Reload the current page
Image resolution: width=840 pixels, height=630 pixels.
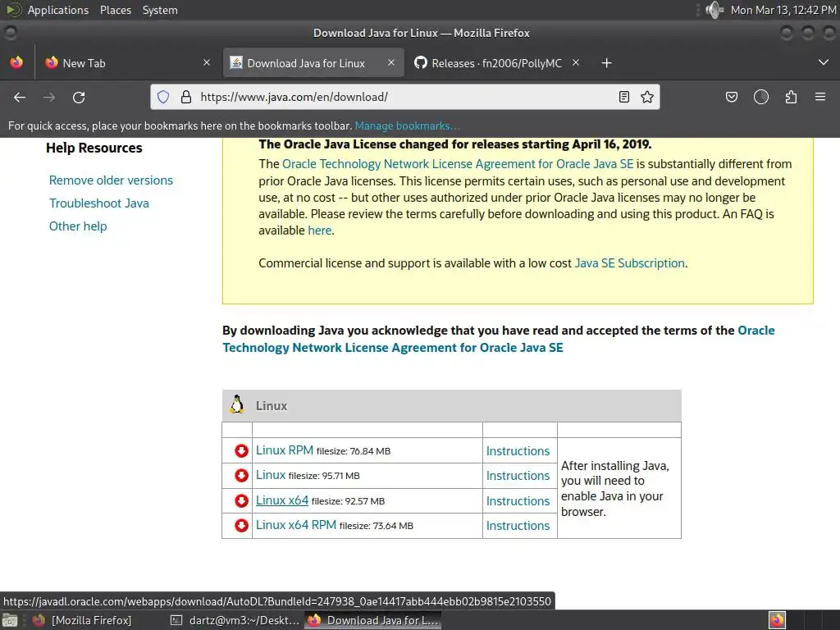tap(79, 97)
